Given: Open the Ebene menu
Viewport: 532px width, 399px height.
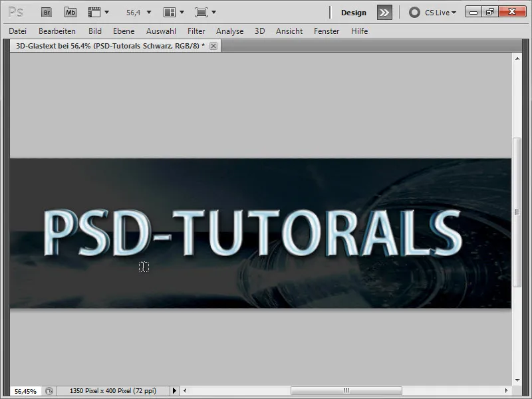Looking at the screenshot, I should click(x=124, y=31).
